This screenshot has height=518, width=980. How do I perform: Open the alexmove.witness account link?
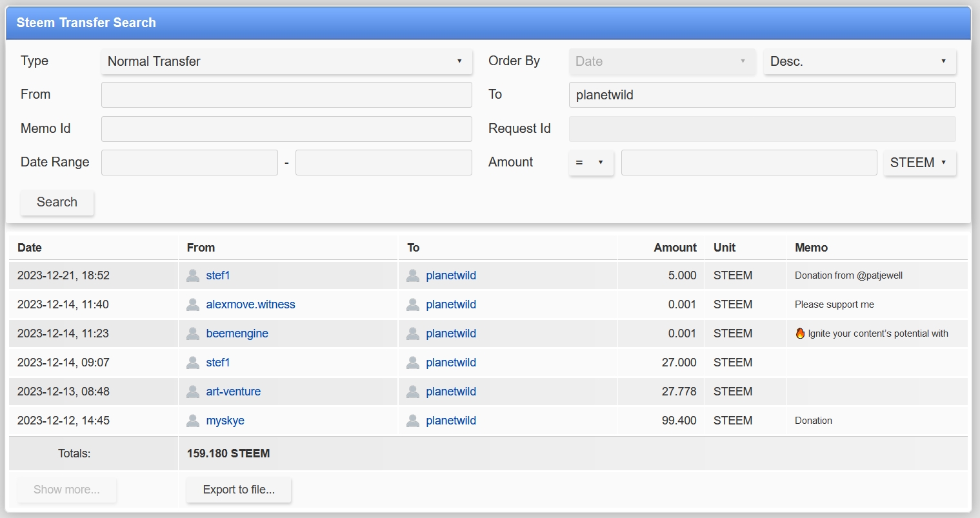pyautogui.click(x=250, y=304)
